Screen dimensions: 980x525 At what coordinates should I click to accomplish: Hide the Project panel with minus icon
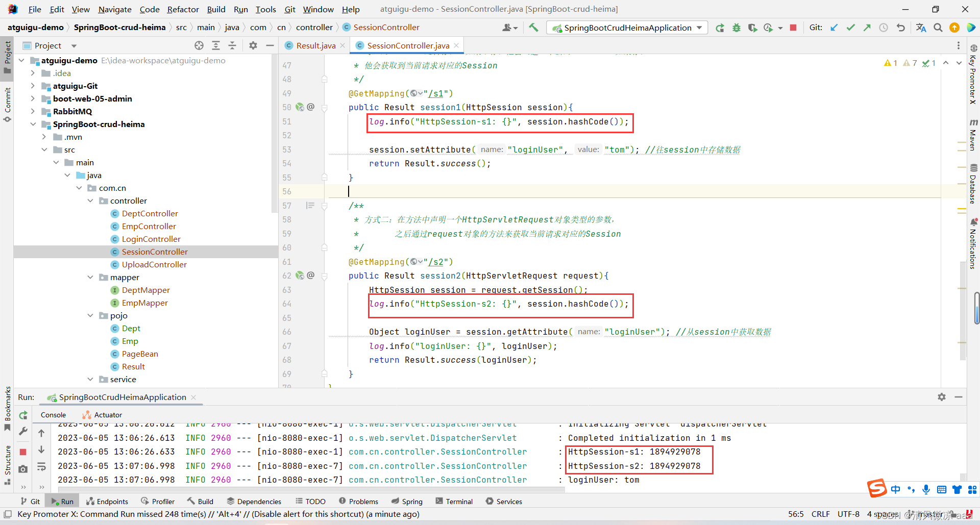tap(270, 45)
